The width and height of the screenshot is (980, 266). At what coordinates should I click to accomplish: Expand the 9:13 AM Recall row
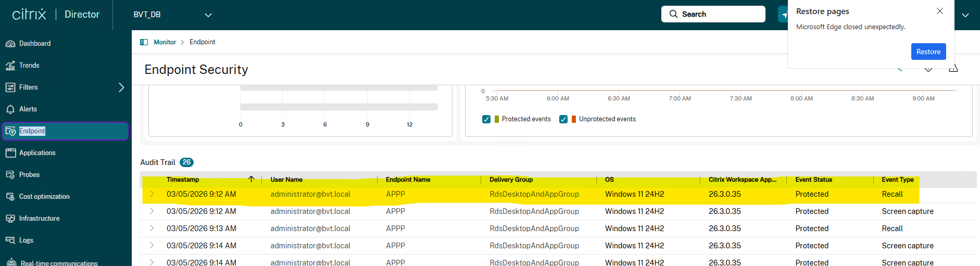(x=152, y=229)
